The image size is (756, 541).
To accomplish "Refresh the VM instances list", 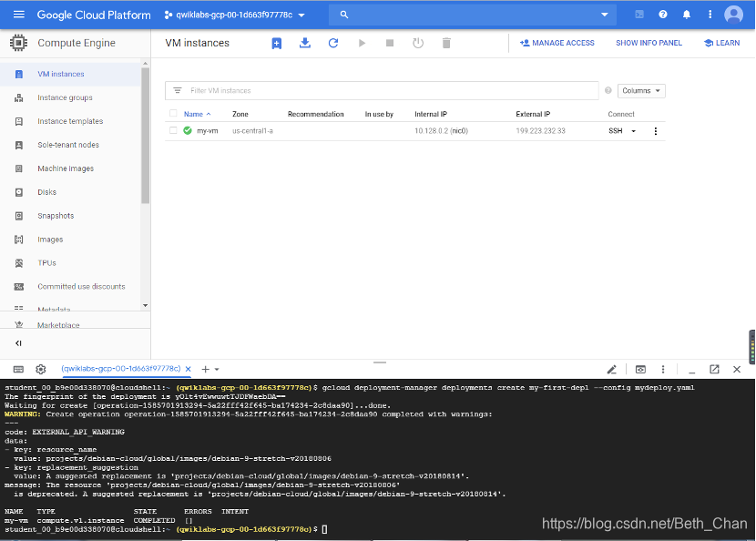I will (333, 44).
